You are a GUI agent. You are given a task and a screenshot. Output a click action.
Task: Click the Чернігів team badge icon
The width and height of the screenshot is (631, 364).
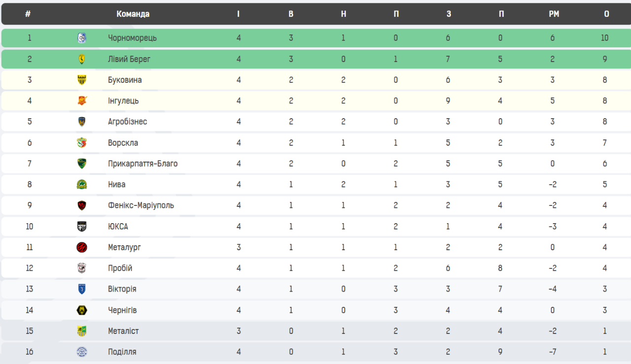[x=82, y=310]
